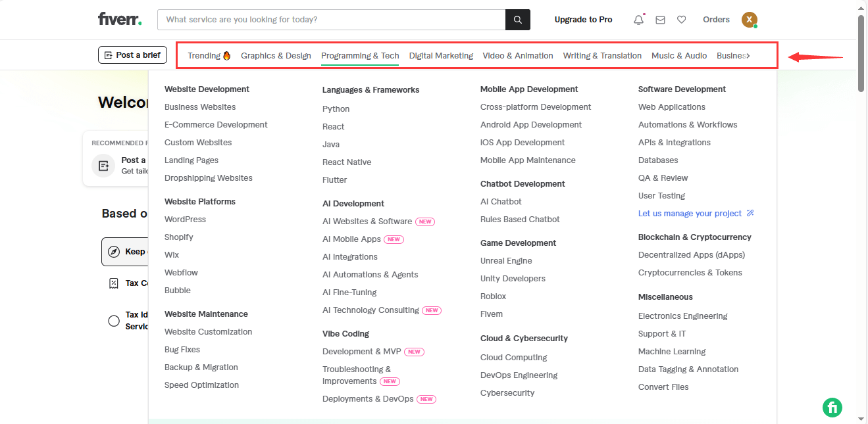Choose the Databases link
Screen dimensions: 868x424
658,160
